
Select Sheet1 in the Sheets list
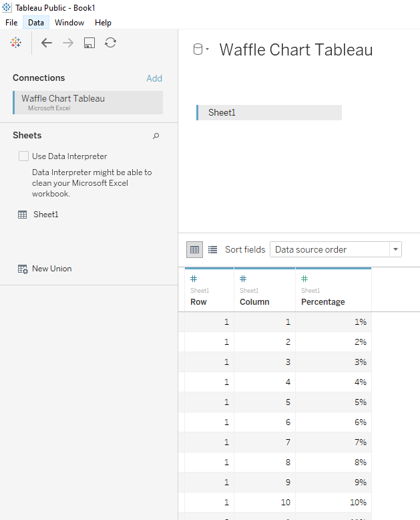[45, 215]
